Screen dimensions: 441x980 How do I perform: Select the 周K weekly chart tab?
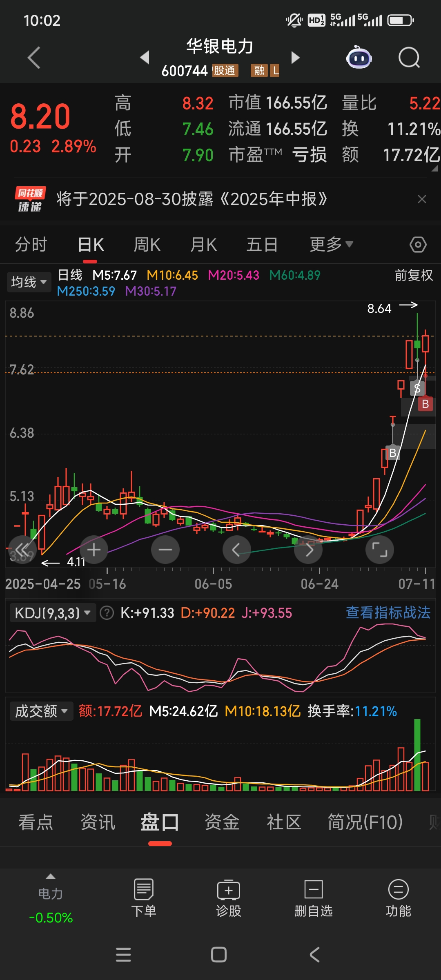[147, 245]
